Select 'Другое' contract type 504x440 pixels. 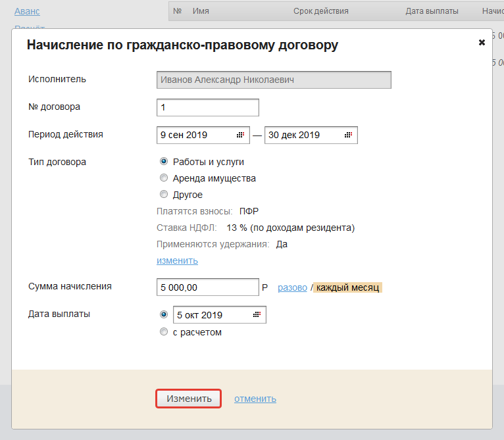coord(164,194)
